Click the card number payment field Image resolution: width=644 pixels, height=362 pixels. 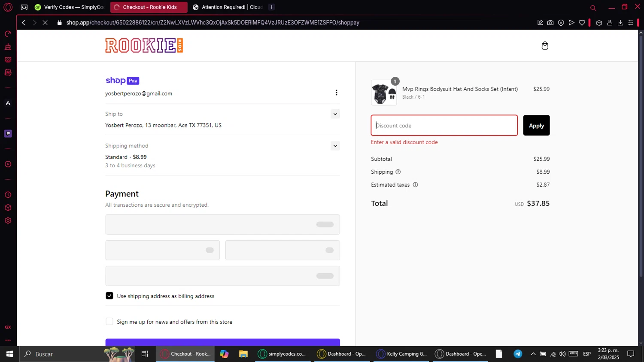coord(222,224)
